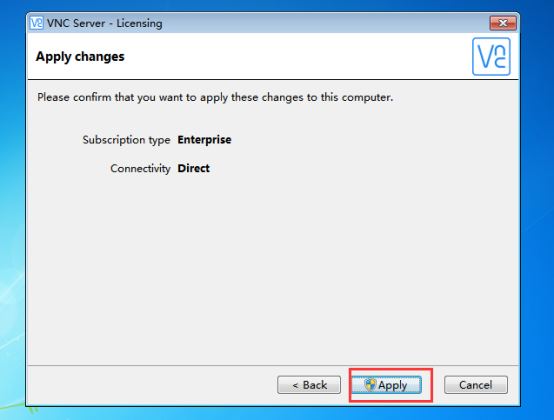Click the "VNC Server - Licensing" title text
The width and height of the screenshot is (554, 420).
(x=105, y=23)
